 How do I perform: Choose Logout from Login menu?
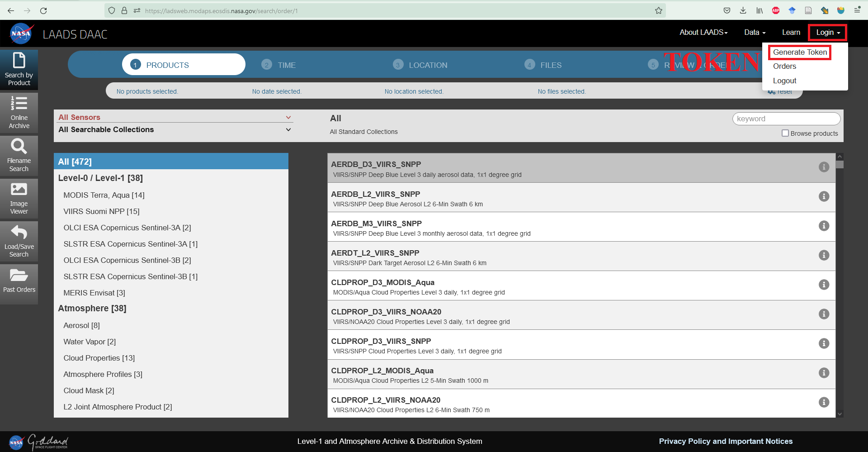point(784,81)
